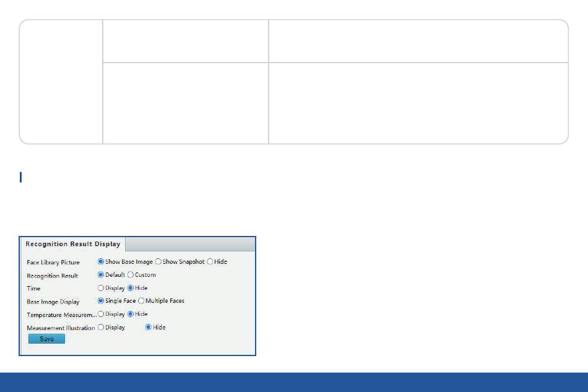Click the Measurement Illustration label

click(x=61, y=328)
